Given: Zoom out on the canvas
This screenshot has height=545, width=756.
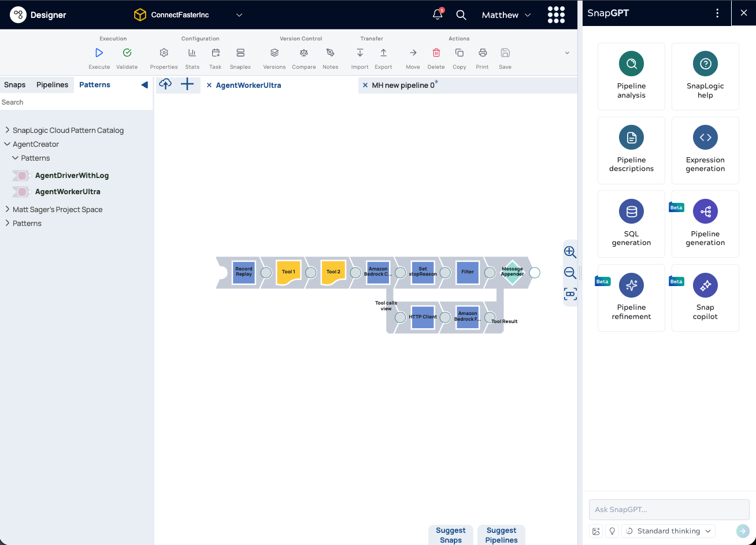Looking at the screenshot, I should tap(570, 273).
